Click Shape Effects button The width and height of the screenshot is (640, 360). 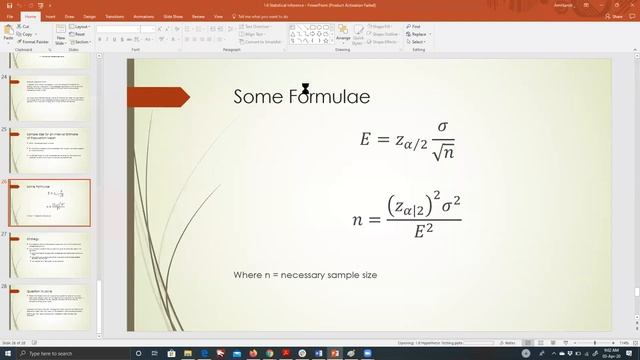(382, 42)
